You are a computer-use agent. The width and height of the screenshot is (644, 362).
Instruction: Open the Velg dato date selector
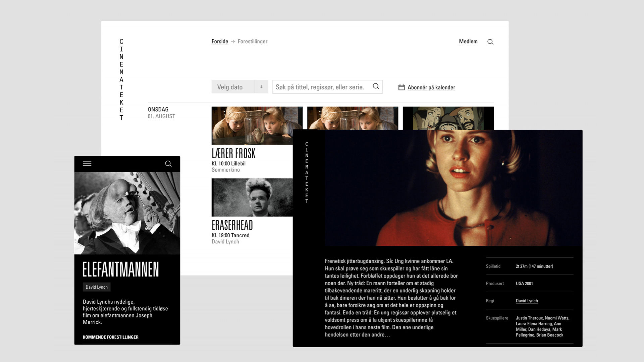coord(240,87)
